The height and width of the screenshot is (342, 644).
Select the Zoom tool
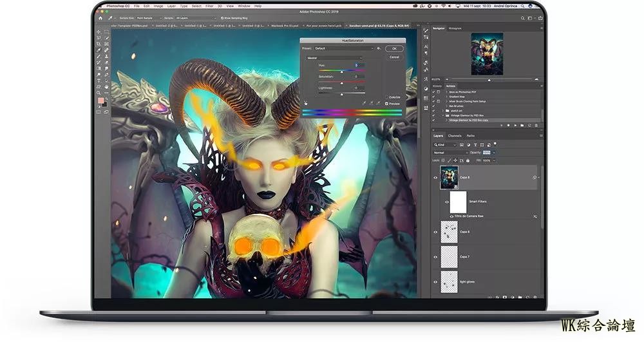99,93
